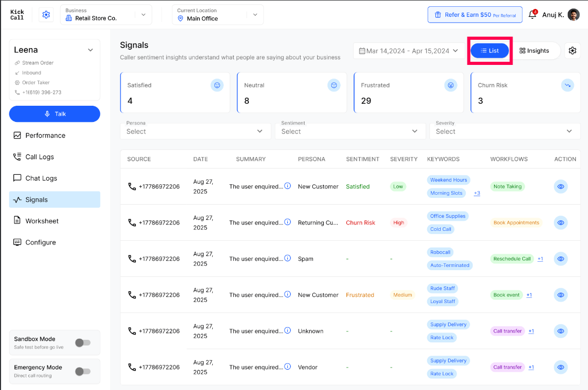This screenshot has width=588, height=390.
Task: Click +1 link next to Book event
Action: [529, 295]
